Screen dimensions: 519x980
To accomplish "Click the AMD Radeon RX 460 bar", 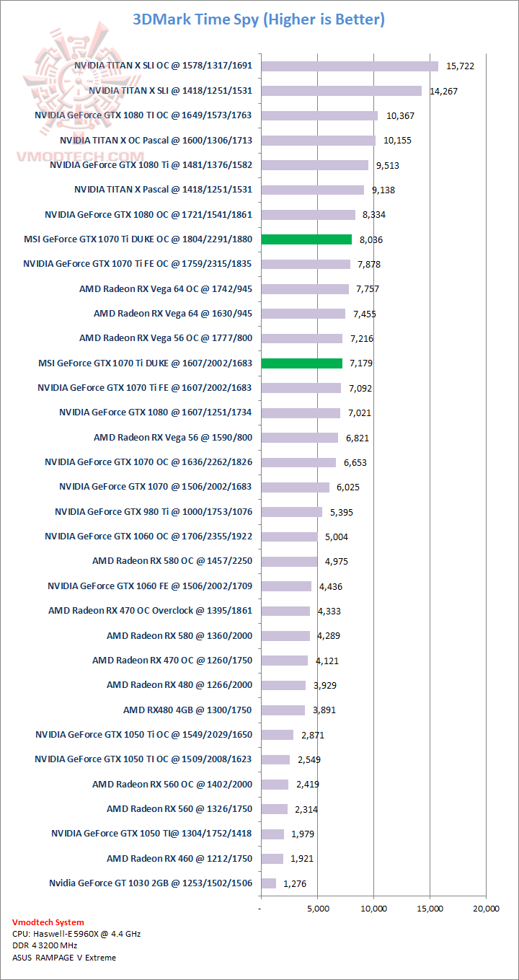I will 272,858.
